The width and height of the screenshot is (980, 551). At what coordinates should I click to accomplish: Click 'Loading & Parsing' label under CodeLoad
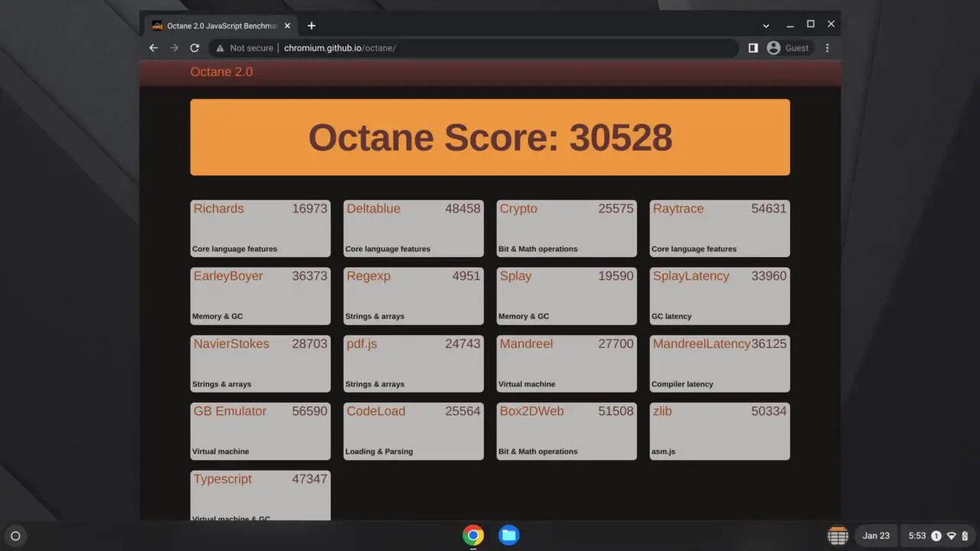pos(379,452)
